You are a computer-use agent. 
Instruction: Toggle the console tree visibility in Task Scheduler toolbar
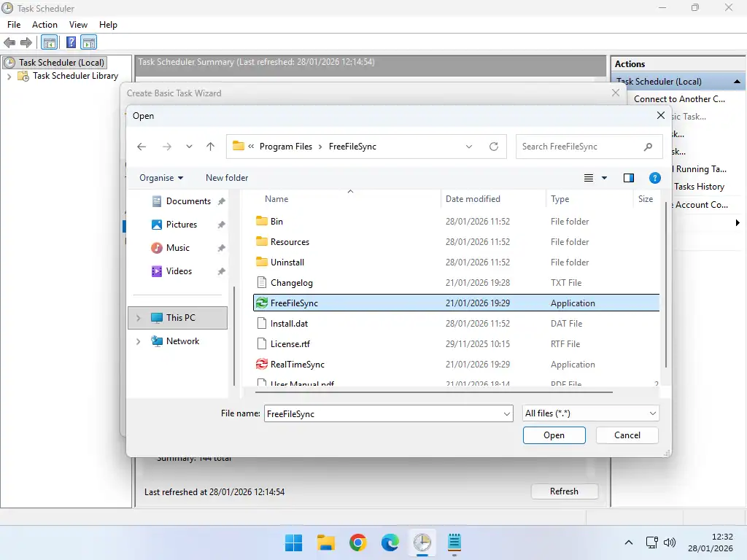click(49, 42)
